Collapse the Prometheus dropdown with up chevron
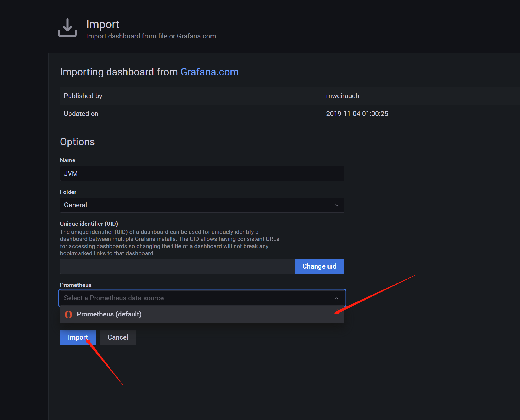This screenshot has height=420, width=520. coord(337,298)
